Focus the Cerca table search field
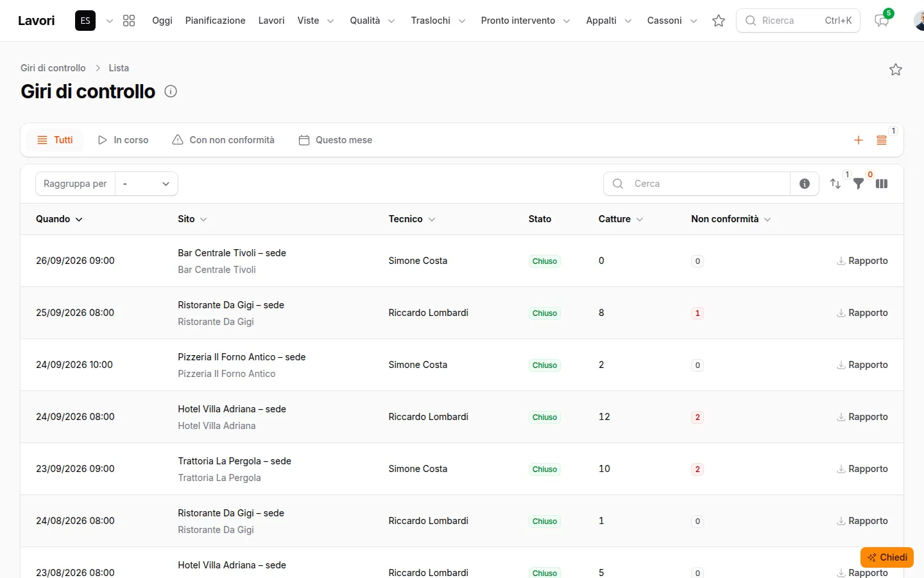This screenshot has width=924, height=578. coord(697,184)
